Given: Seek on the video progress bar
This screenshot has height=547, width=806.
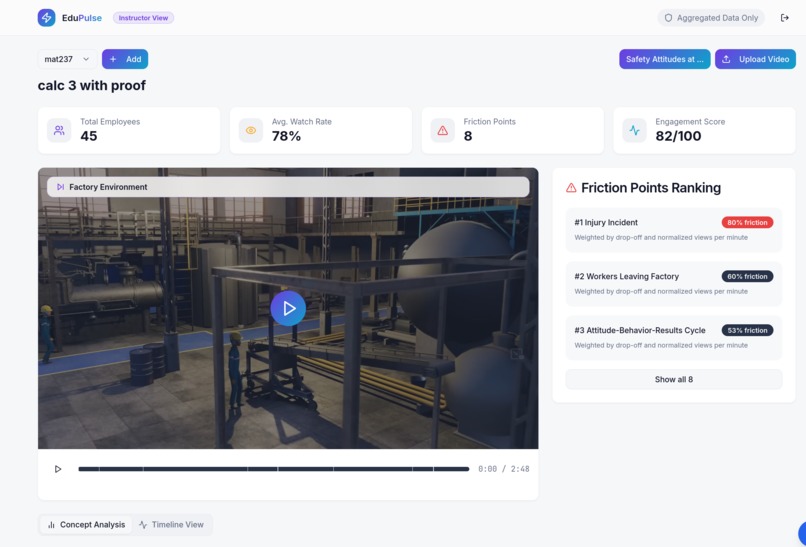Looking at the screenshot, I should coord(273,469).
